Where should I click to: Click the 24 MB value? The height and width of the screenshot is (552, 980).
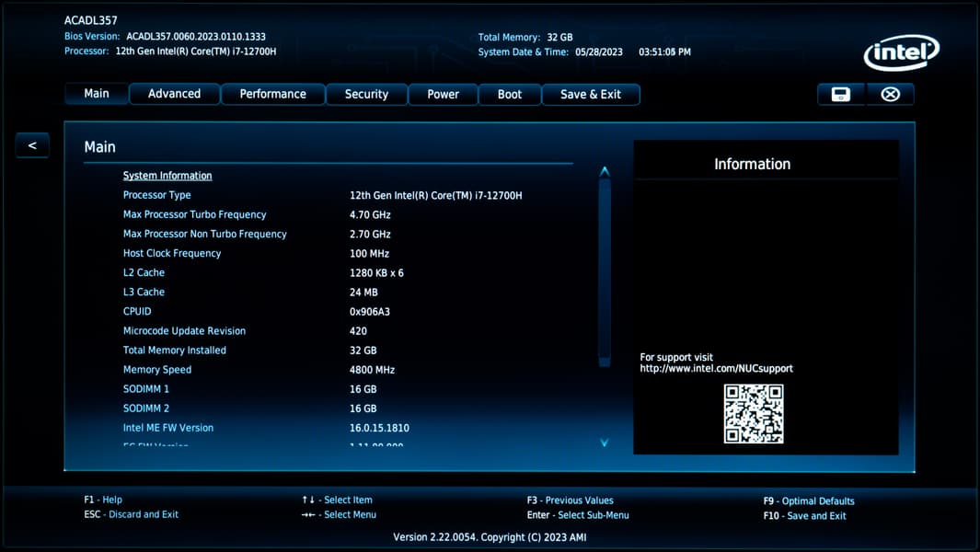[363, 293]
